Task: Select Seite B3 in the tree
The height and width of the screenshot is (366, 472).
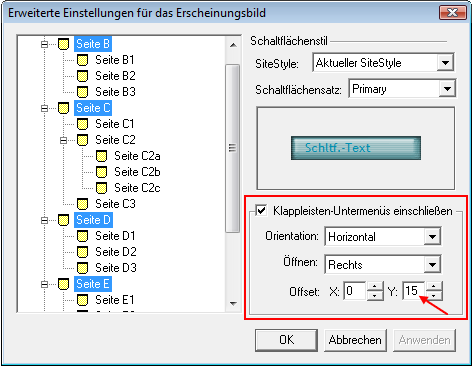Action: tap(115, 92)
